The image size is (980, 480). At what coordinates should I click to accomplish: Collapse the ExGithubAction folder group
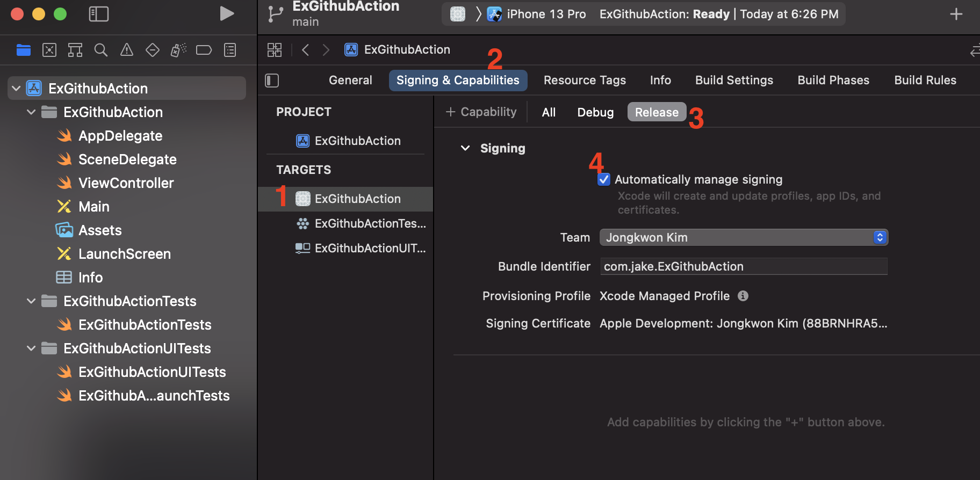tap(31, 112)
